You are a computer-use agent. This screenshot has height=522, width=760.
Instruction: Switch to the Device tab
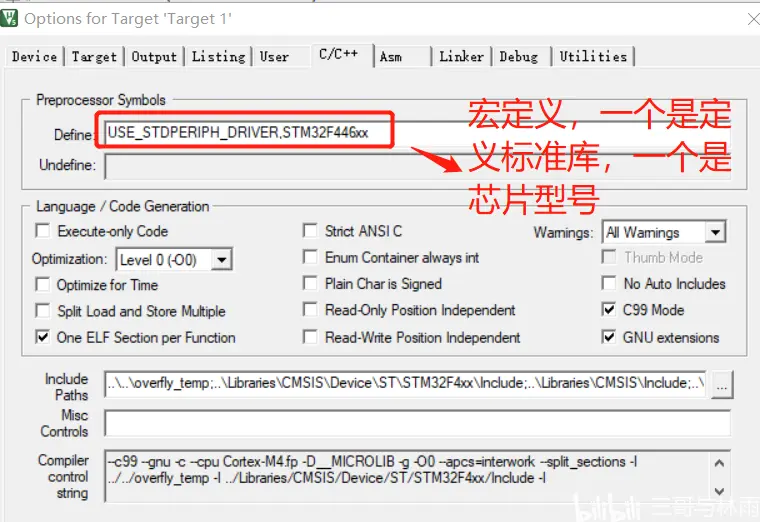[x=34, y=57]
